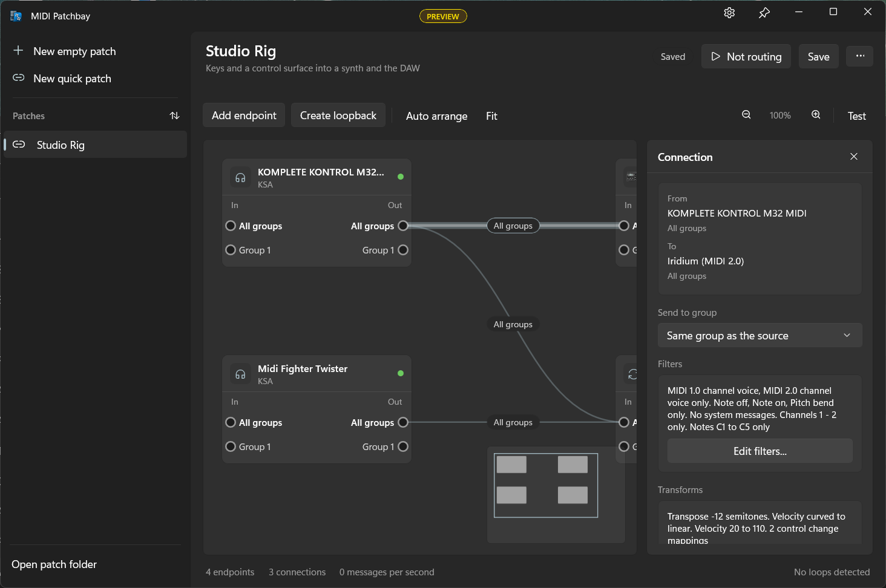This screenshot has width=886, height=588.
Task: Click the KOMPLETE KONTROL M32 headphone icon
Action: (x=240, y=177)
